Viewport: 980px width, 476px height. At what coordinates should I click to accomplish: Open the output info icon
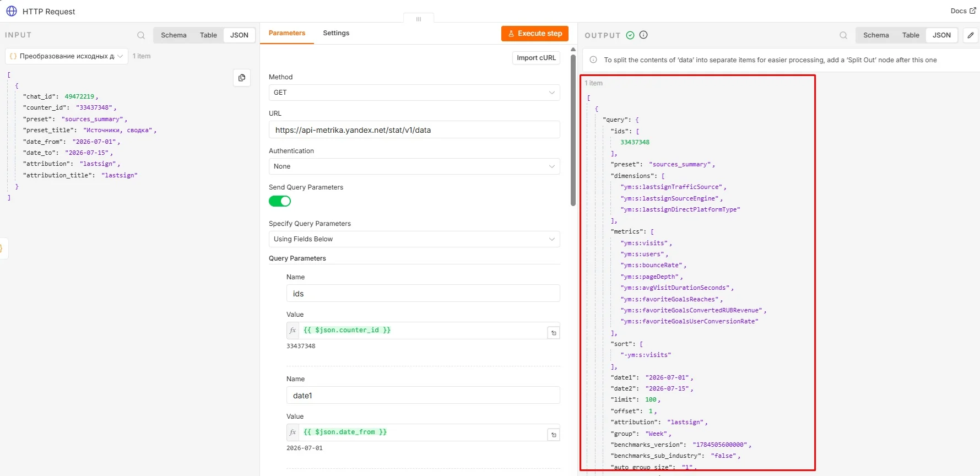click(643, 35)
